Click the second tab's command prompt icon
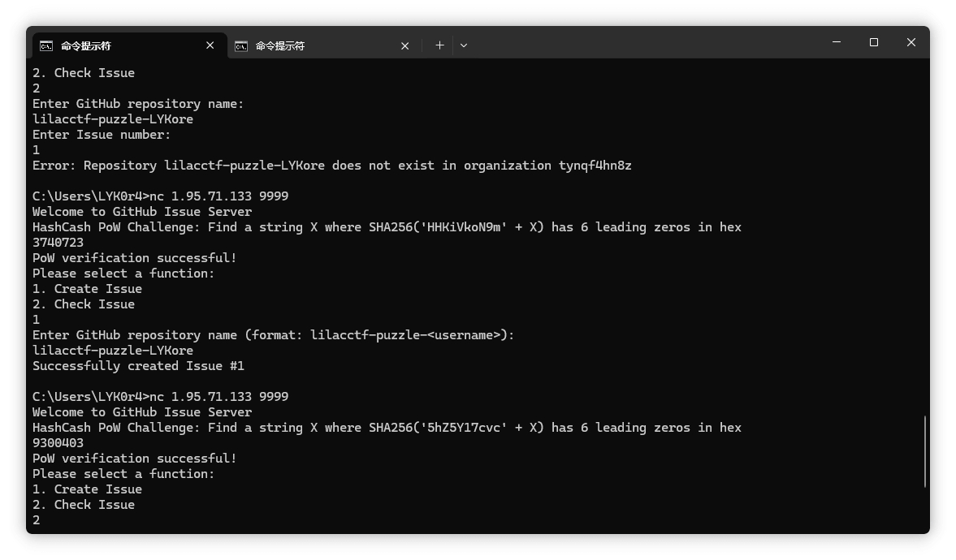Screen dimensions: 956x560 point(241,46)
